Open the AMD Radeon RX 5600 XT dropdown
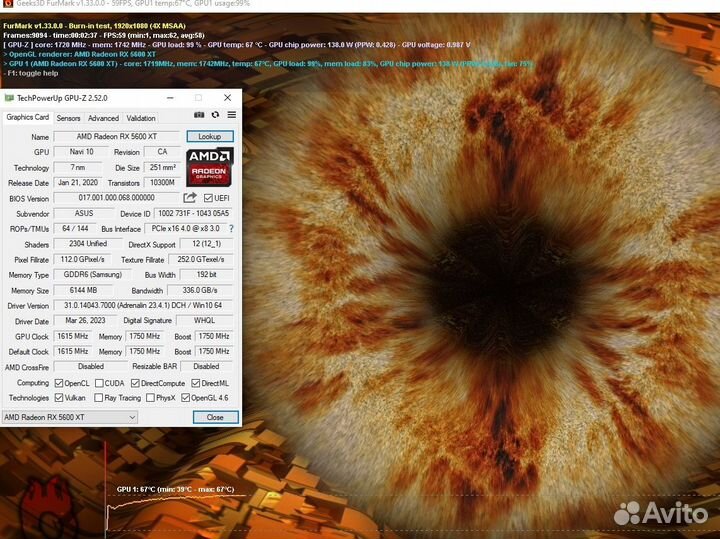The image size is (720, 539). coord(70,417)
